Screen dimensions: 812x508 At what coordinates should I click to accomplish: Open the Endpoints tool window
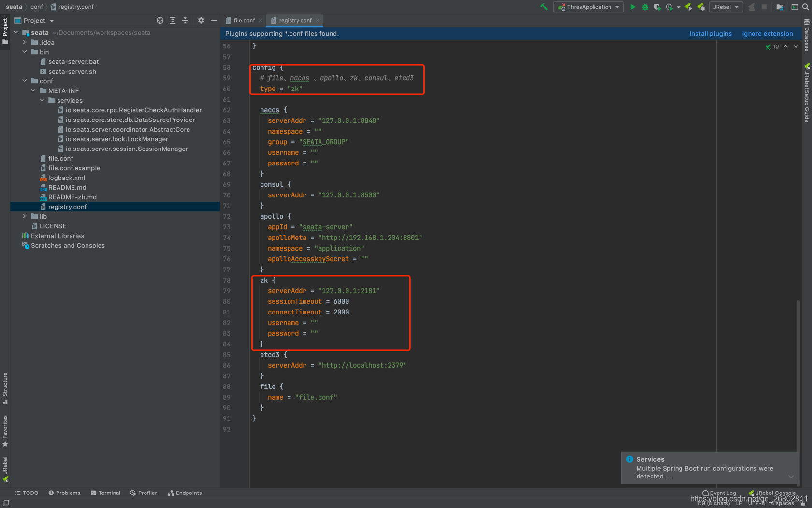[185, 493]
